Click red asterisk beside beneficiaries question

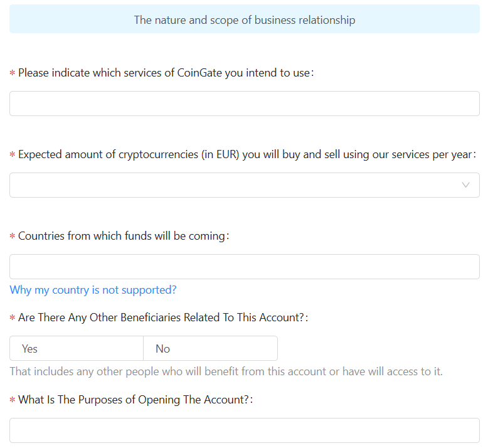(x=13, y=318)
